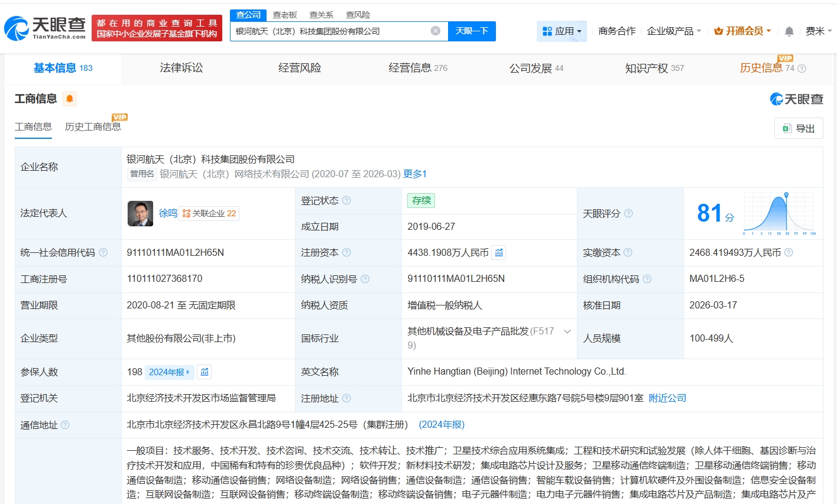
Task: Open the 附近公司 nearby companies link
Action: click(667, 398)
